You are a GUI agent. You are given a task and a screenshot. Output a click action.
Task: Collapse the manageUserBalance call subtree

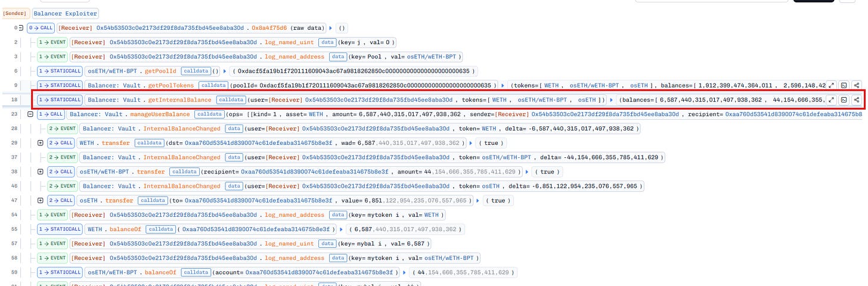(x=30, y=114)
